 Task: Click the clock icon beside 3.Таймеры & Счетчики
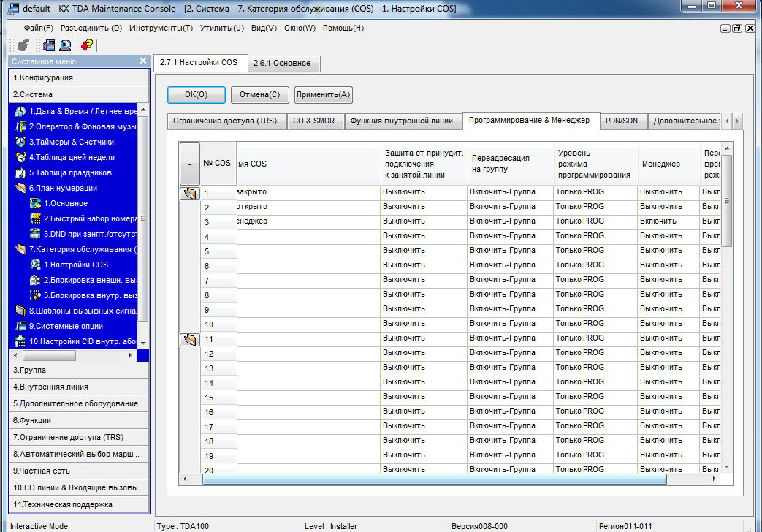(20, 142)
